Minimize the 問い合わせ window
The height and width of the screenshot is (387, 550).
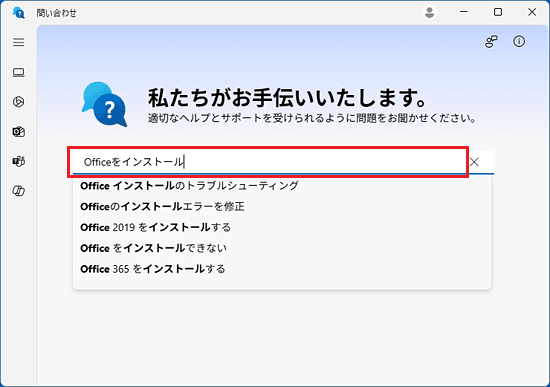click(x=464, y=12)
